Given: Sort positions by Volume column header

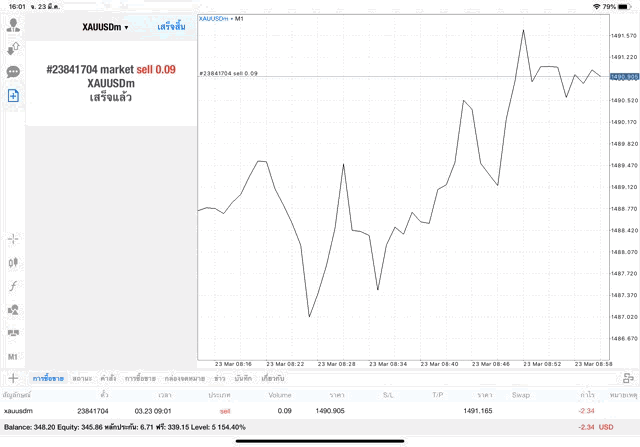Looking at the screenshot, I should (x=280, y=395).
